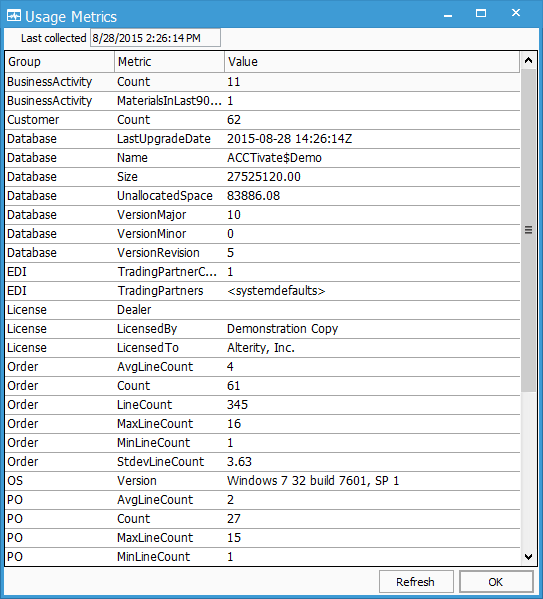This screenshot has width=543, height=599.
Task: Select the Customer Count row
Action: click(263, 120)
